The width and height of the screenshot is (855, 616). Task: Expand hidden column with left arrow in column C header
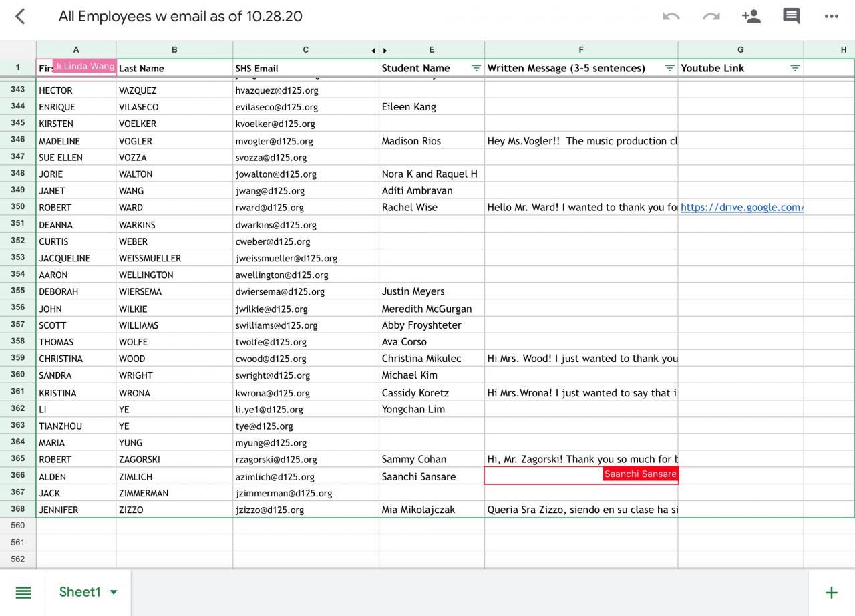(373, 50)
